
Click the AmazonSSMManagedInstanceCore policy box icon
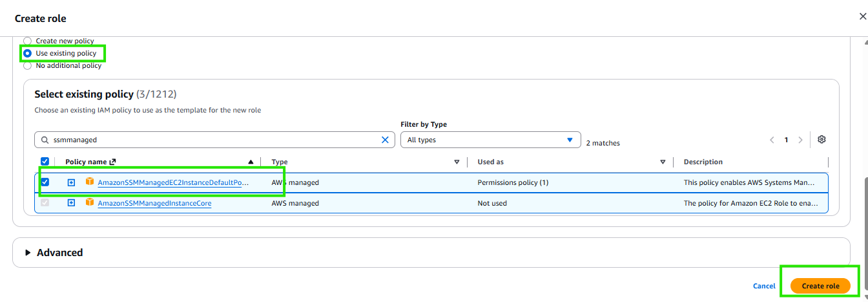point(90,202)
